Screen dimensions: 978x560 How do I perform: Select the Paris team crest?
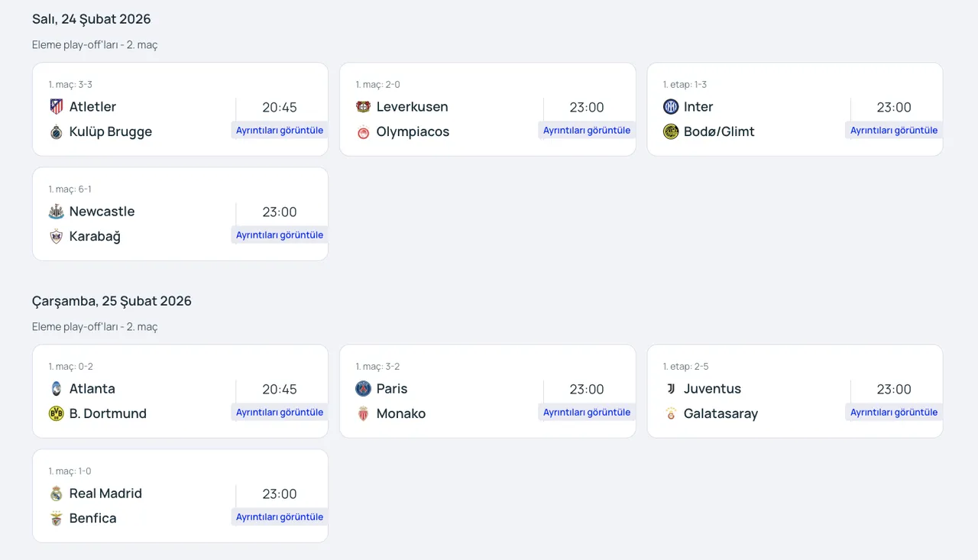point(363,389)
